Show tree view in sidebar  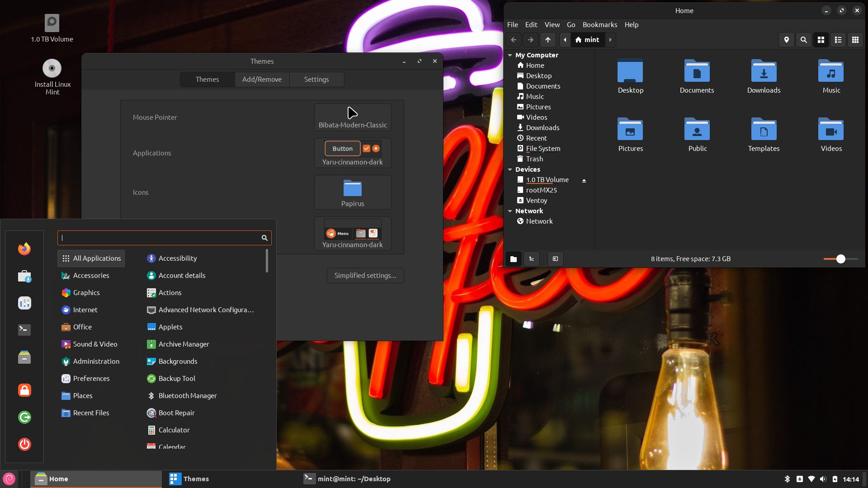pos(531,259)
